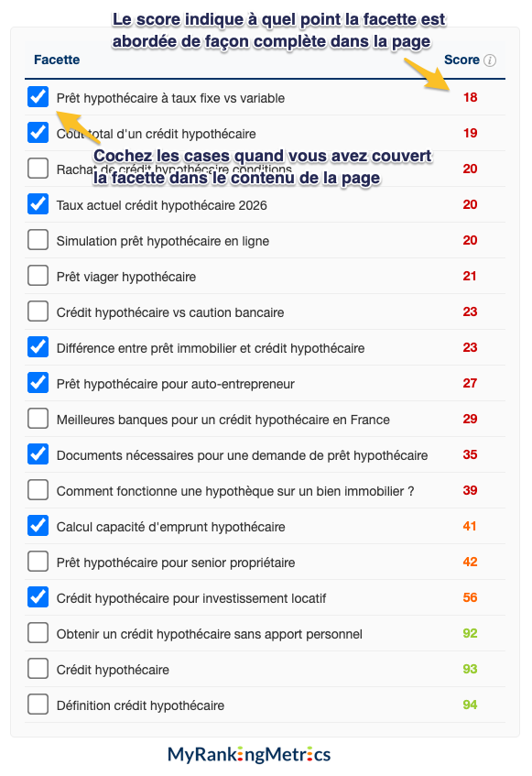Tick Simulation prêt hypothécaire en ligne checkbox
The height and width of the screenshot is (776, 532).
tap(38, 240)
